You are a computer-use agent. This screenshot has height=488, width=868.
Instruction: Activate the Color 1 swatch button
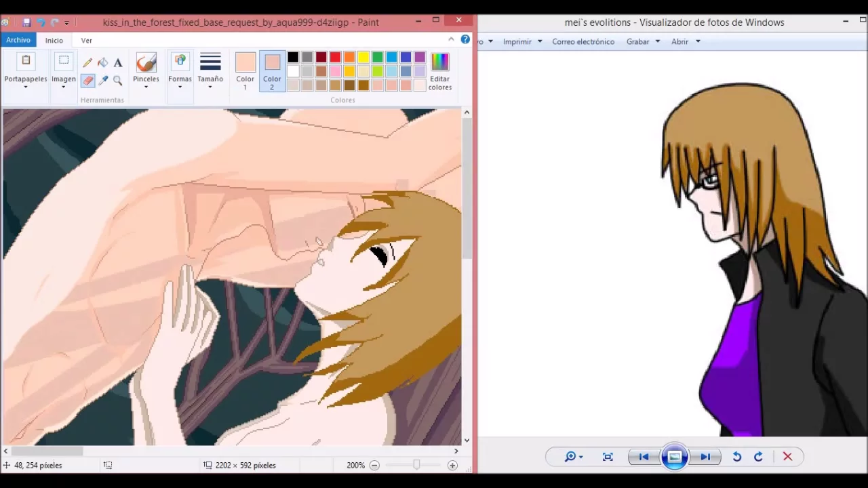click(245, 71)
